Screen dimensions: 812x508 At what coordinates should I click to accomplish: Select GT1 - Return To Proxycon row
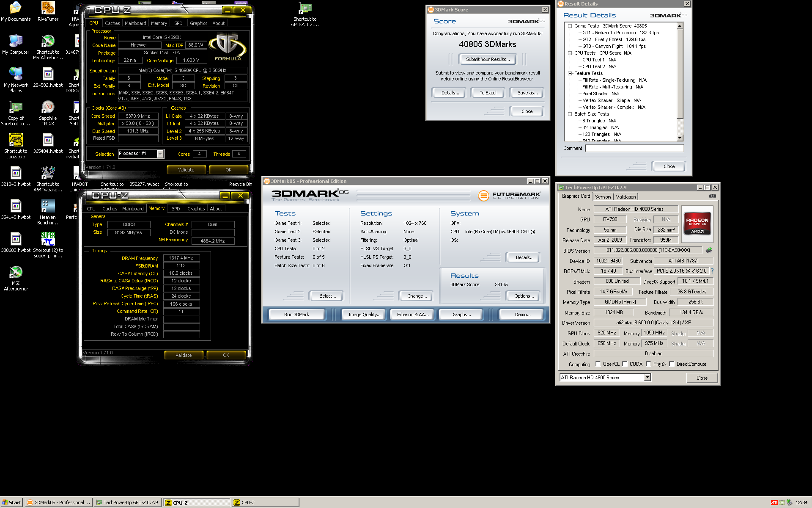tap(620, 33)
